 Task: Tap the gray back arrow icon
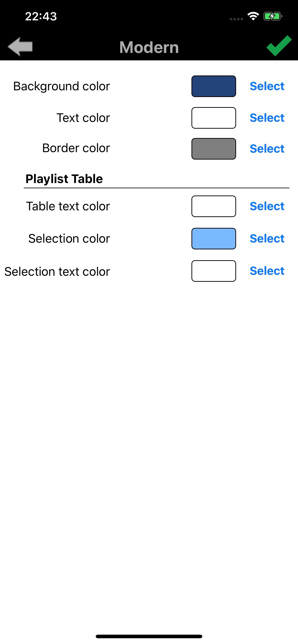pos(20,46)
